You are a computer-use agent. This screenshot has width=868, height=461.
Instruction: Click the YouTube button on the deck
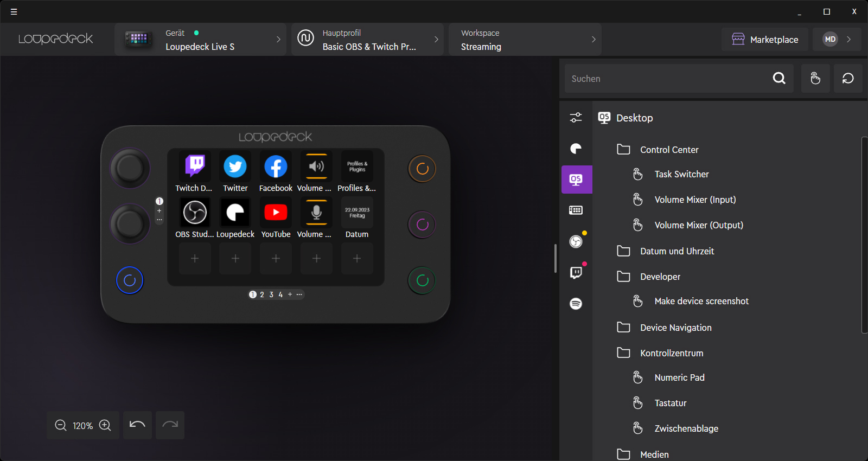[x=276, y=213]
